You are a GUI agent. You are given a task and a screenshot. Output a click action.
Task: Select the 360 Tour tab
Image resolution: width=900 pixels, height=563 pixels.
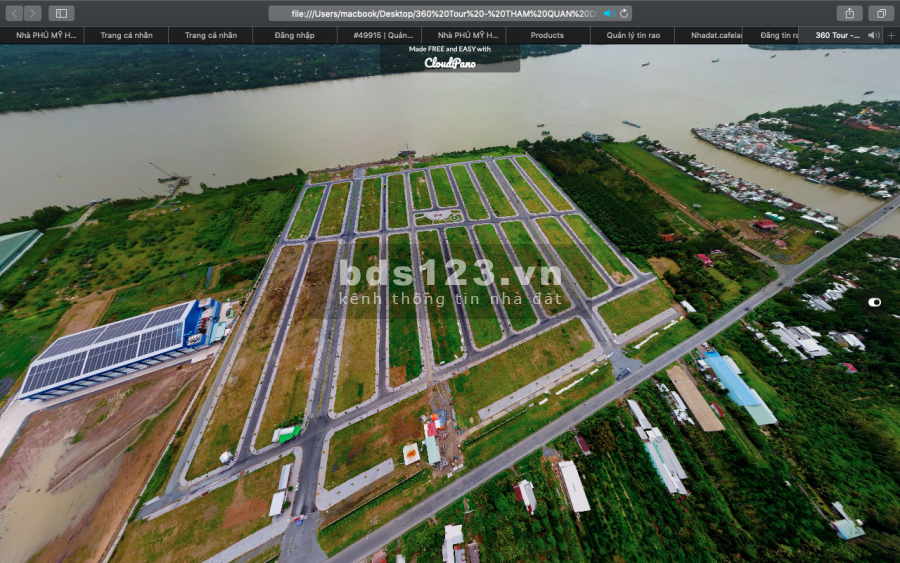837,35
